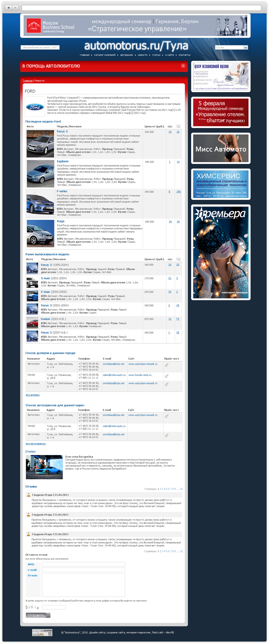
Task: Open the 'все автосервисы' link
Action: coord(36,444)
